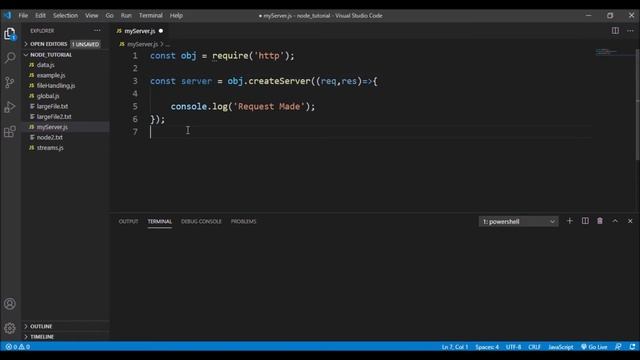640x360 pixels.
Task: Change language mode JavaScript status item
Action: (560, 347)
